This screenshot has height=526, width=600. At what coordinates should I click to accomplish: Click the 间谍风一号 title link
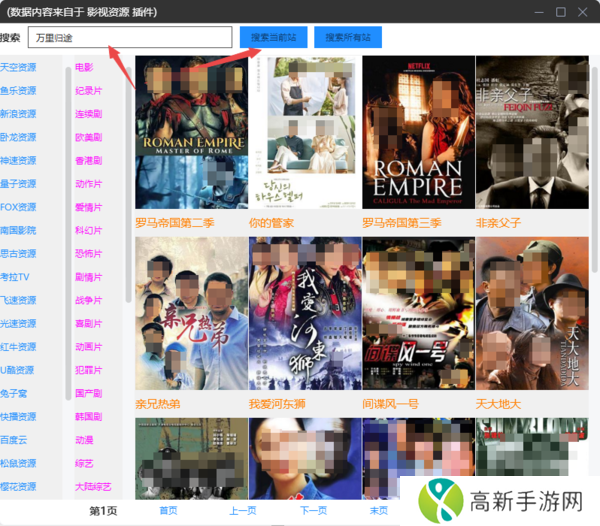tap(390, 404)
